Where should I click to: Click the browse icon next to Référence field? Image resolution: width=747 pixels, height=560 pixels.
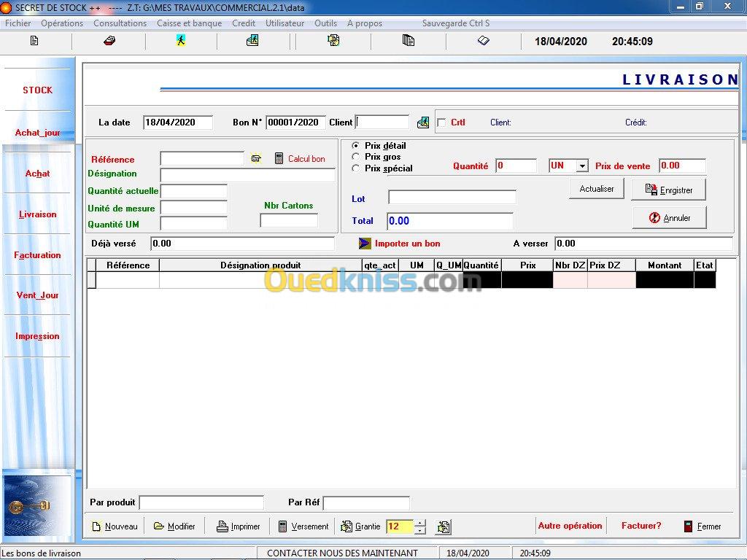click(x=256, y=158)
